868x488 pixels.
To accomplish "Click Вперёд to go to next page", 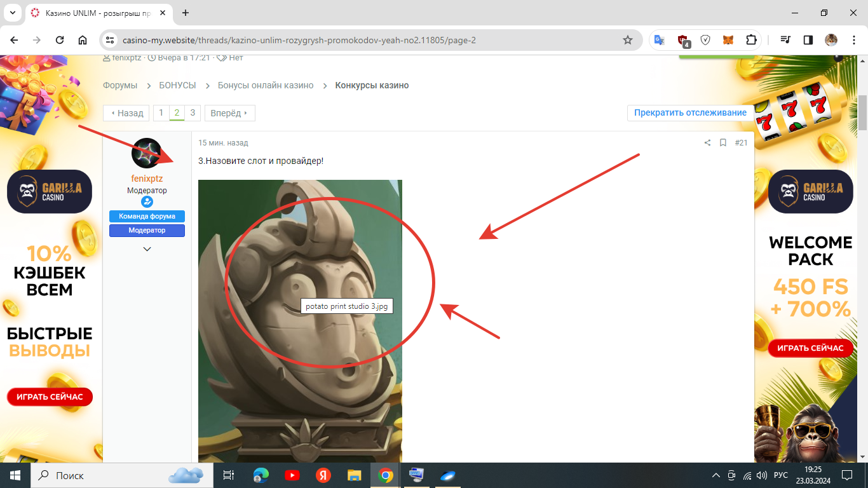I will coord(229,113).
